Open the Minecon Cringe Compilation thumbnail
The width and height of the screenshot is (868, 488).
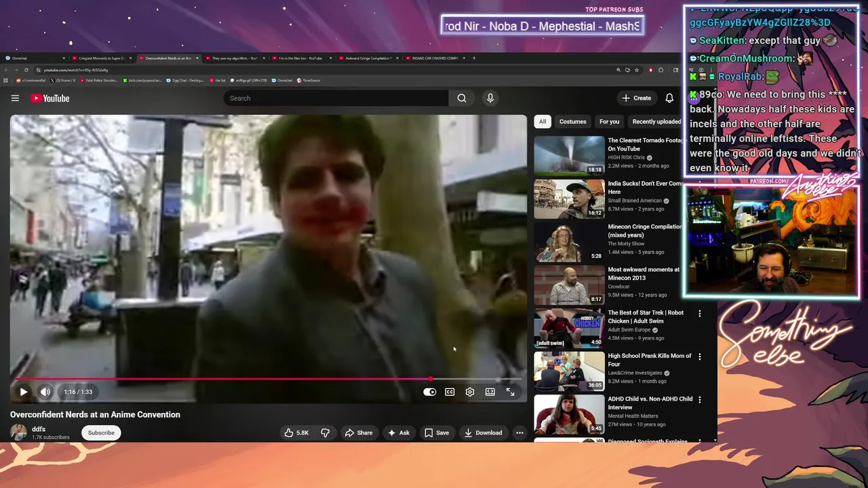[569, 242]
